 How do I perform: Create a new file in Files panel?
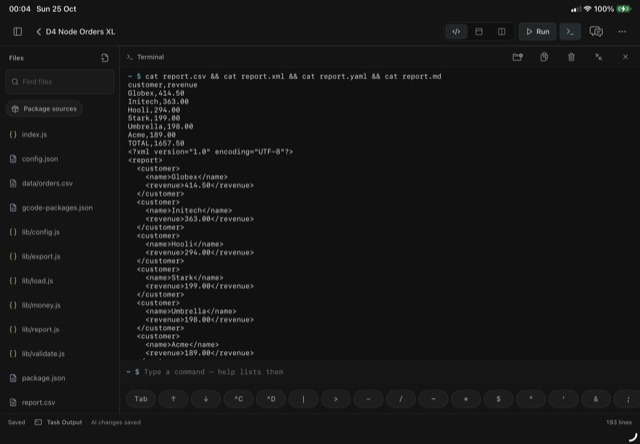coord(105,58)
